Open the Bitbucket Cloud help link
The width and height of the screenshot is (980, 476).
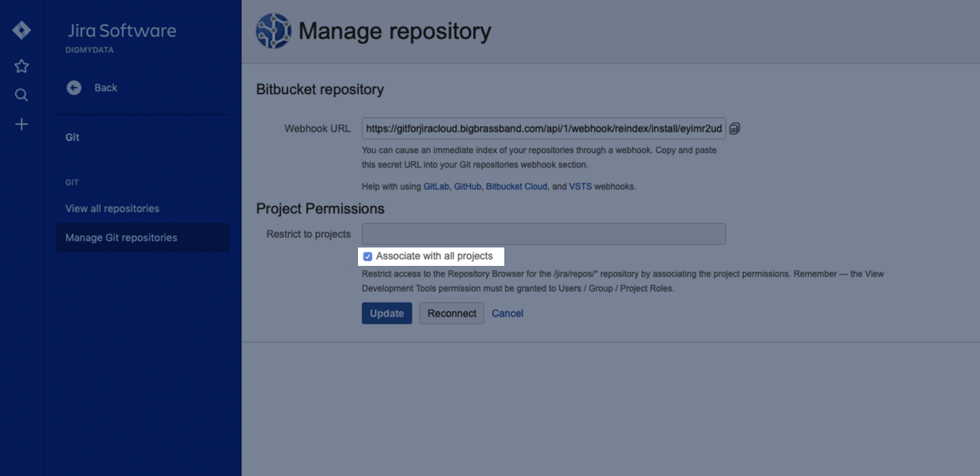[517, 186]
